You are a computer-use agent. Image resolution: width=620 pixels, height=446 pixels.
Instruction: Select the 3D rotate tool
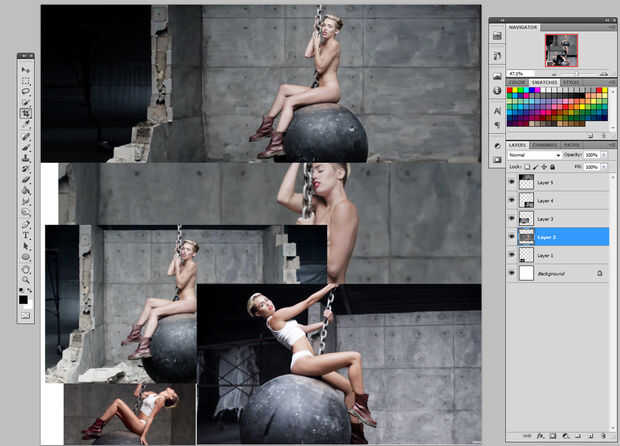coord(26,270)
